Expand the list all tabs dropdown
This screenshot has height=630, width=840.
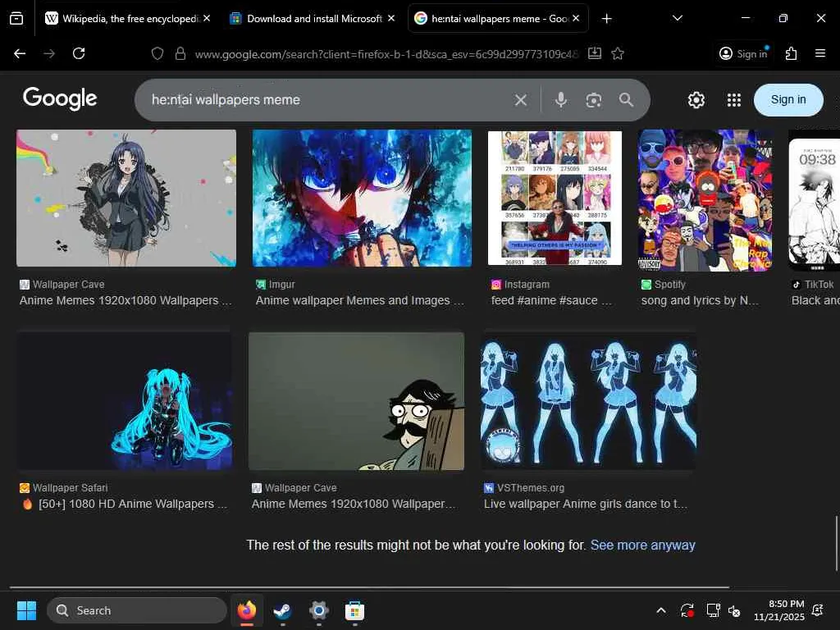tap(677, 19)
